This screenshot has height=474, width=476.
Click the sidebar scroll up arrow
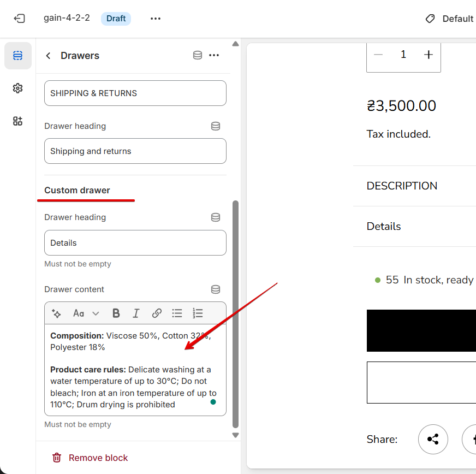click(x=236, y=44)
